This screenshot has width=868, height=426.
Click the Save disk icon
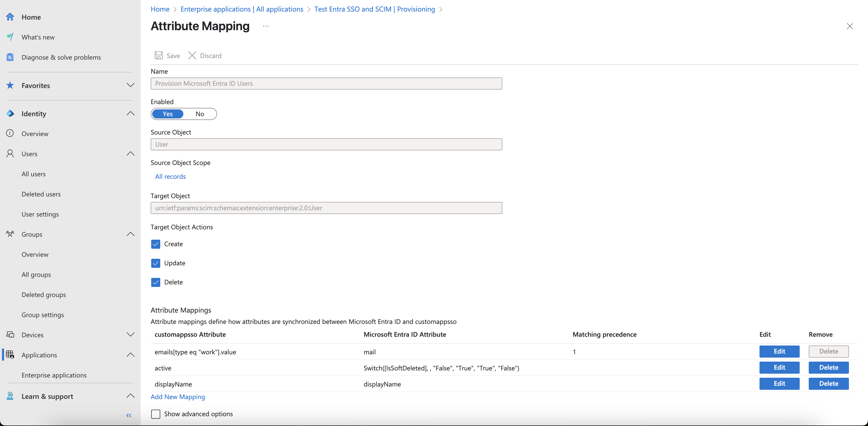point(159,55)
